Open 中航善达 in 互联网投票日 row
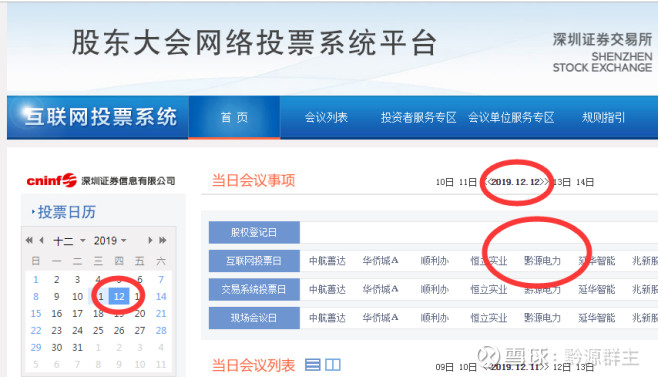Image resolution: width=659 pixels, height=377 pixels. [327, 261]
